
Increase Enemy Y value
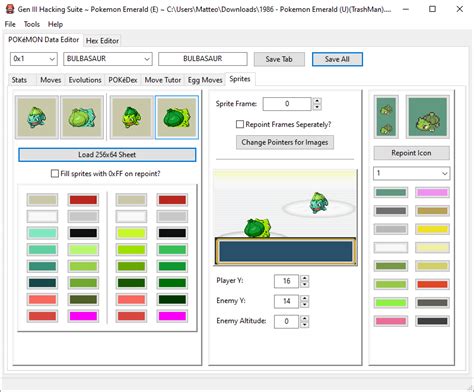coord(304,298)
